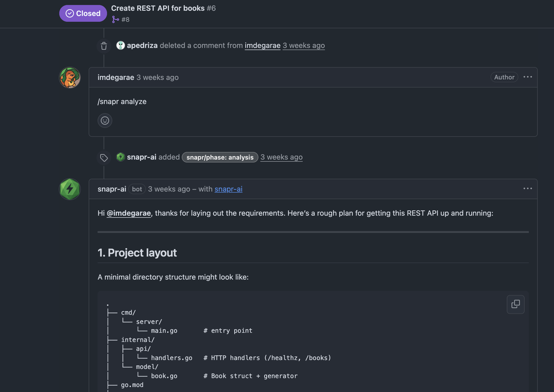Click snapr-ai's large green bolt avatar
Screen dimensions: 554x392
70,189
